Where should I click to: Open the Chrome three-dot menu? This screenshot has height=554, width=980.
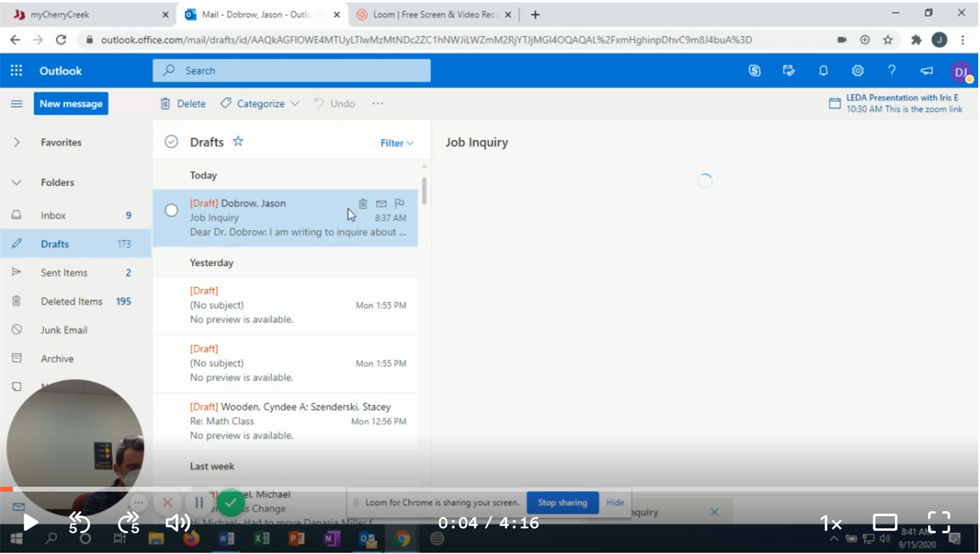(963, 40)
